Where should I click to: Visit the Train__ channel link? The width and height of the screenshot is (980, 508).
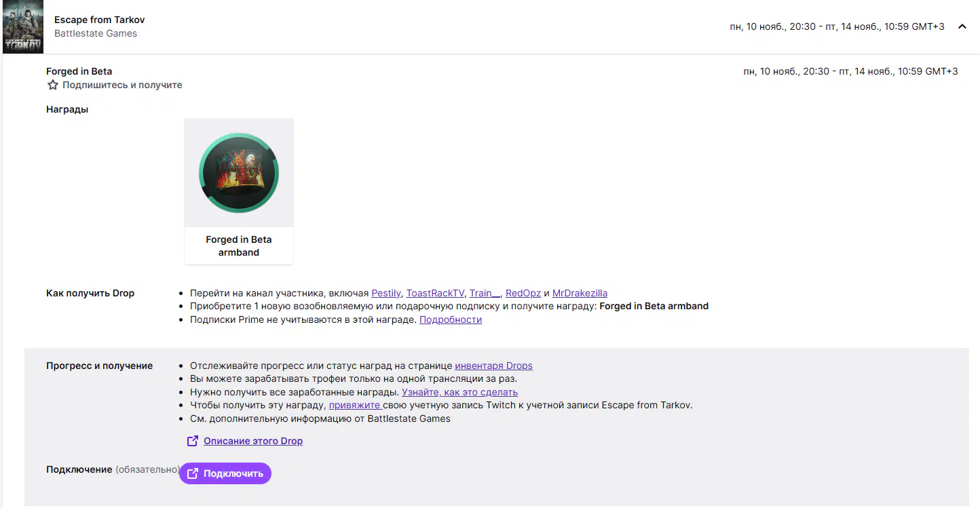(x=485, y=294)
